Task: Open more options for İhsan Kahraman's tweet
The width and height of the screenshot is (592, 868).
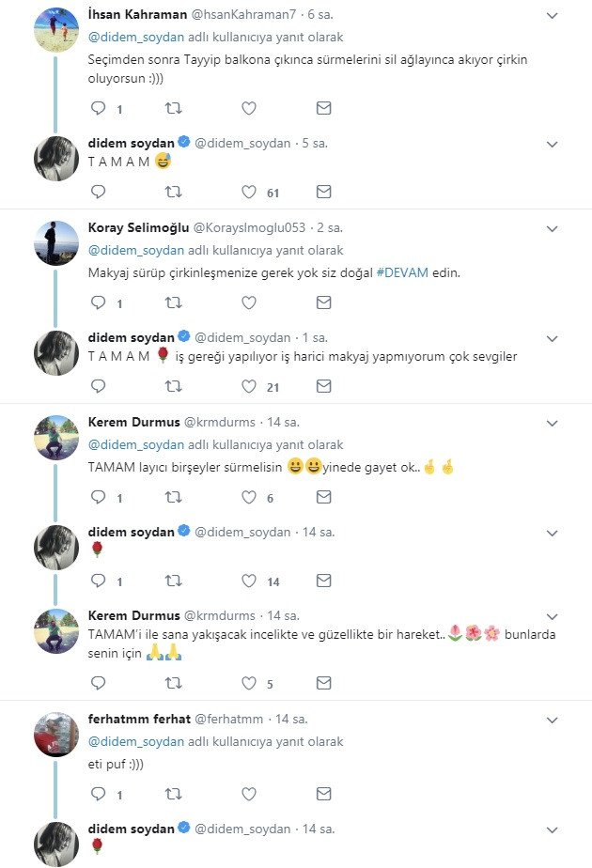Action: point(553,16)
